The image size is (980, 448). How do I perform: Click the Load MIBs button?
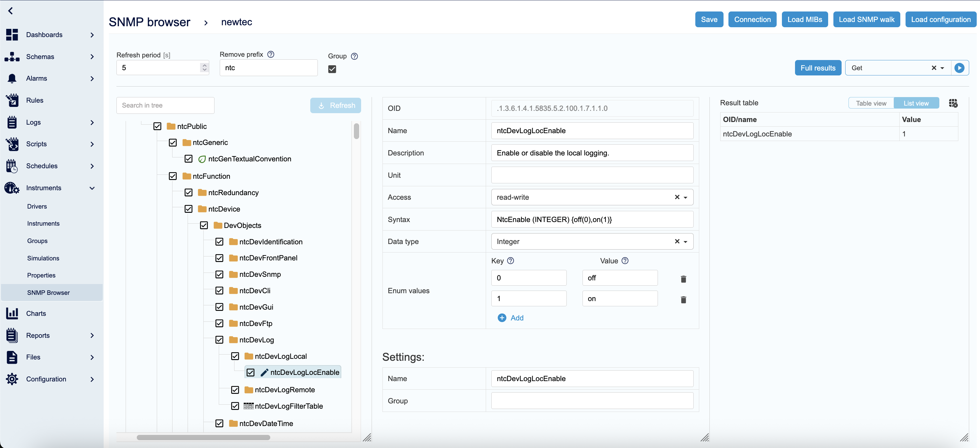point(804,19)
